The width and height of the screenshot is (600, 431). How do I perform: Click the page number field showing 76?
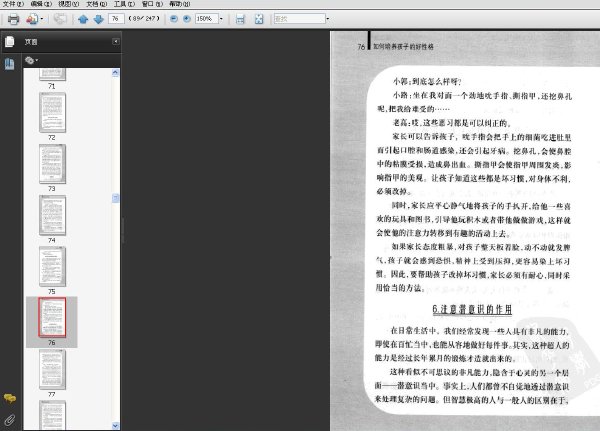coord(116,18)
